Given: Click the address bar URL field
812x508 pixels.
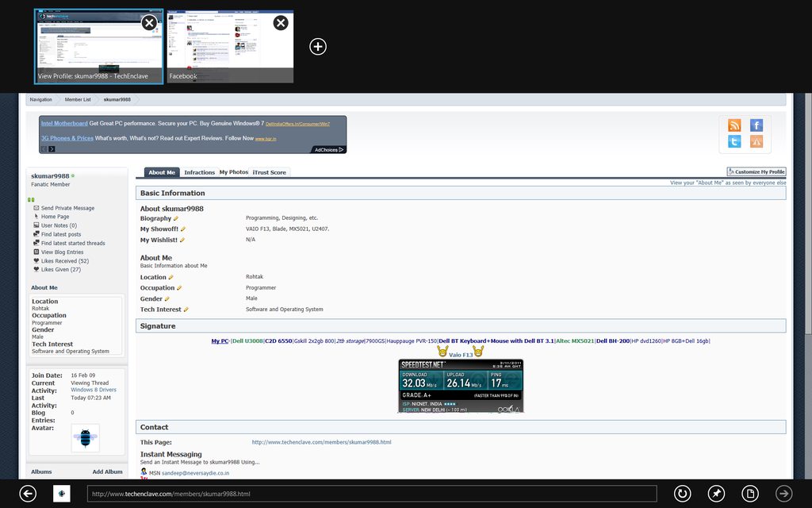Looking at the screenshot, I should coord(372,494).
